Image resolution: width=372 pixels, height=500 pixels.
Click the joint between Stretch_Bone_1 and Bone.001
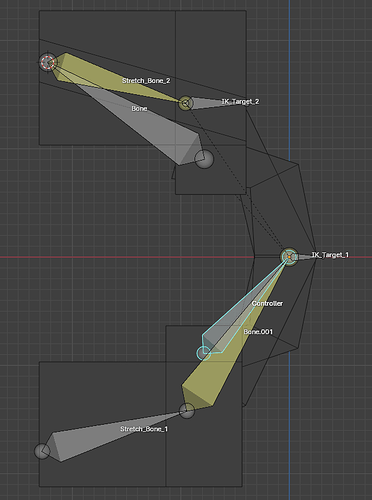(187, 411)
